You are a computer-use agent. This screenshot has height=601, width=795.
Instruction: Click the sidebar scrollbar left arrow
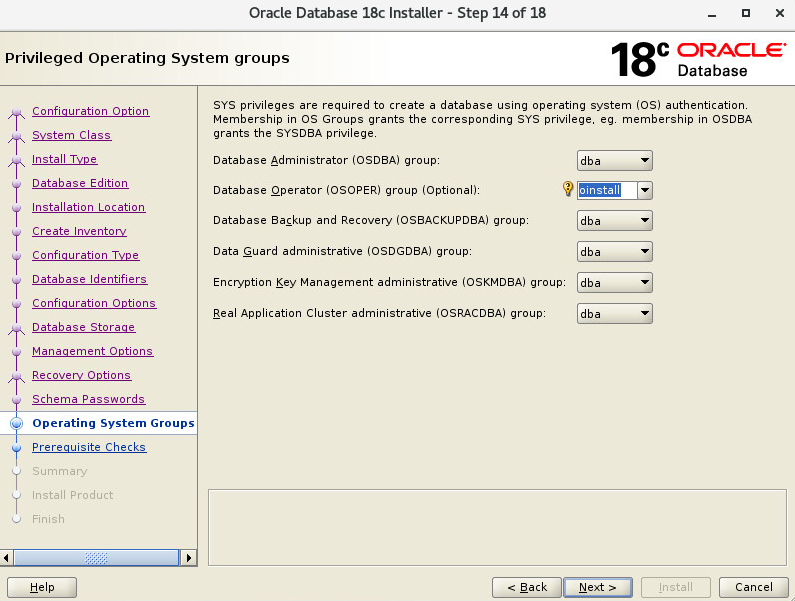[6, 558]
